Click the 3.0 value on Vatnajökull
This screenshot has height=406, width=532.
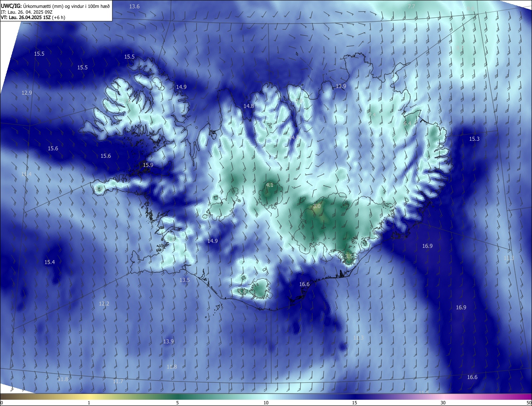click(x=317, y=206)
